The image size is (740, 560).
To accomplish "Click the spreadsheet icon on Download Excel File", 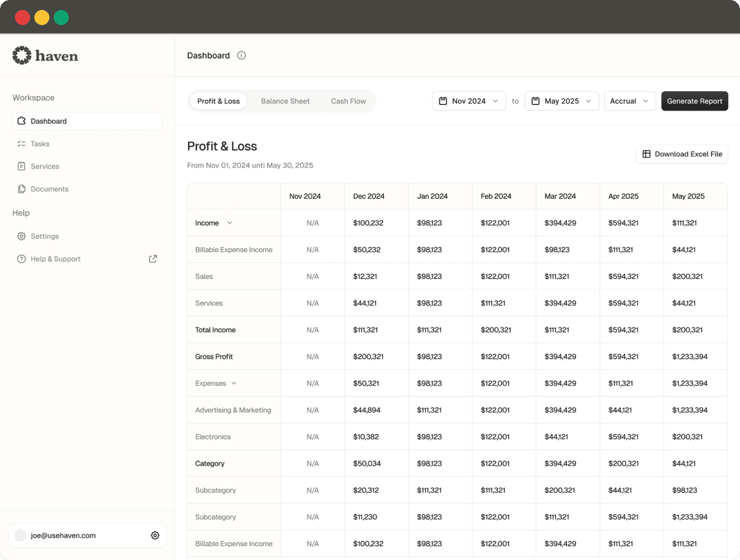I will pos(646,154).
